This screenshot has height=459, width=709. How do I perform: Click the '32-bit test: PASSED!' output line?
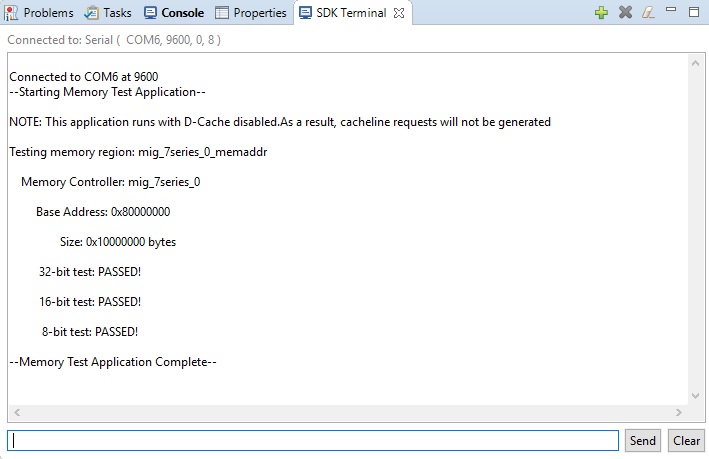click(90, 271)
